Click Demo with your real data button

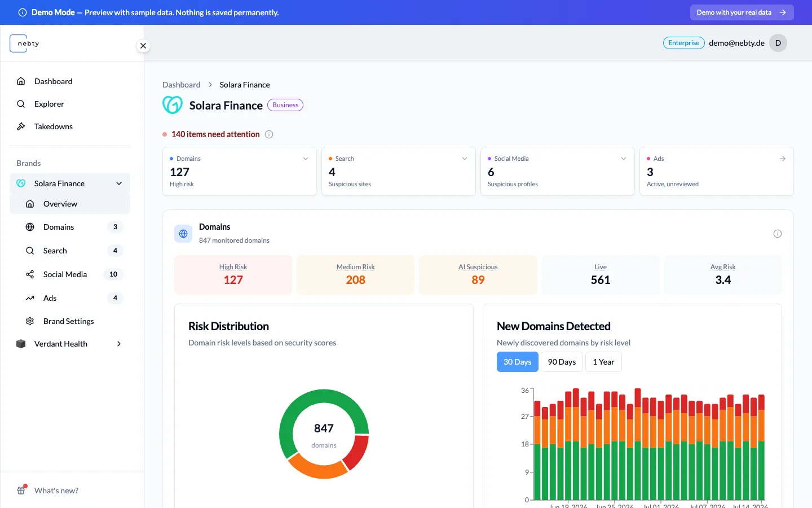click(742, 12)
